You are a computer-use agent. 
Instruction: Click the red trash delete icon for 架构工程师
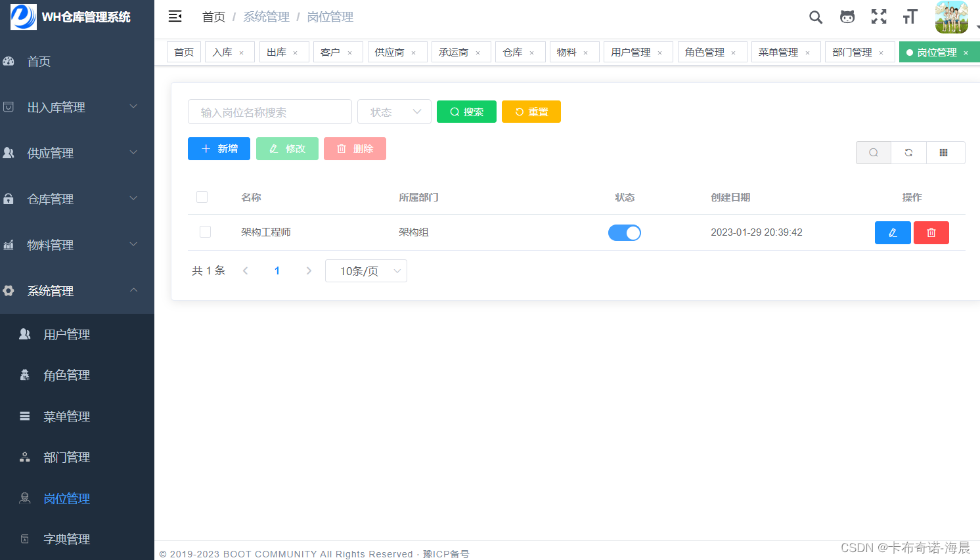click(931, 232)
